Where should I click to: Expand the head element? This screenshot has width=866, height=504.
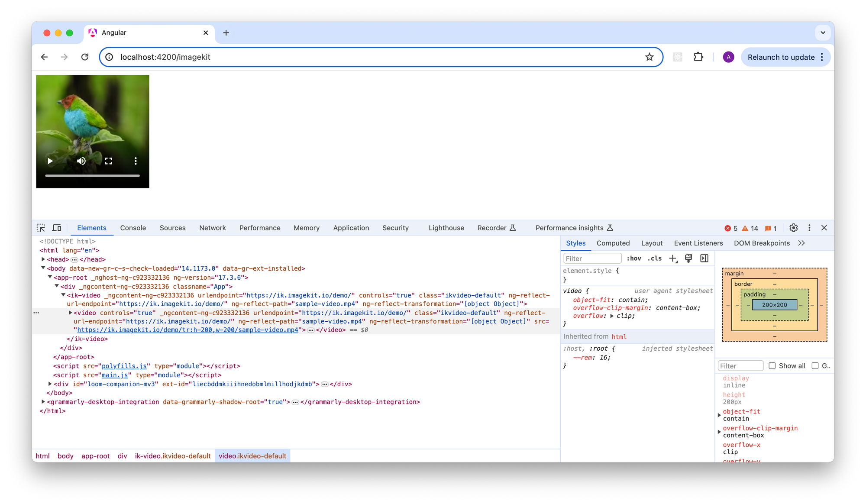pos(43,259)
